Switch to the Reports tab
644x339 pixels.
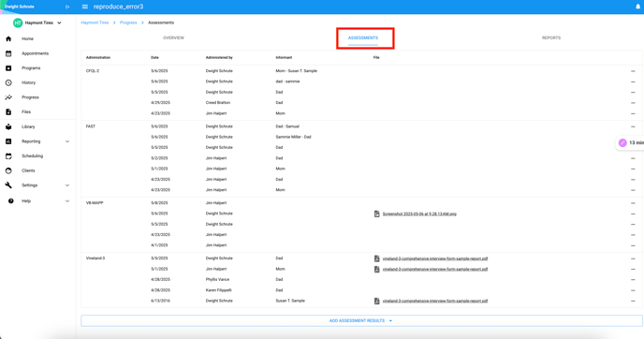(551, 37)
